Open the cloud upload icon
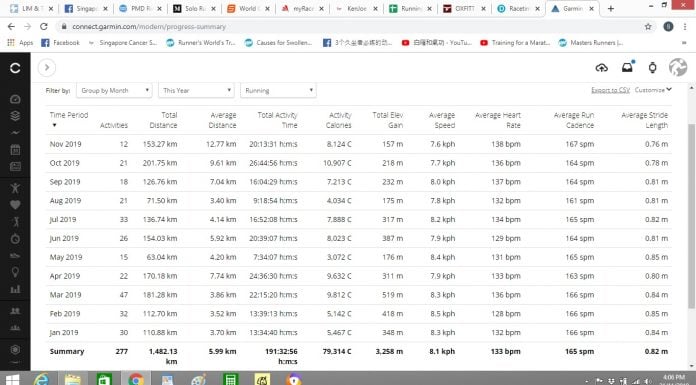 pos(601,68)
